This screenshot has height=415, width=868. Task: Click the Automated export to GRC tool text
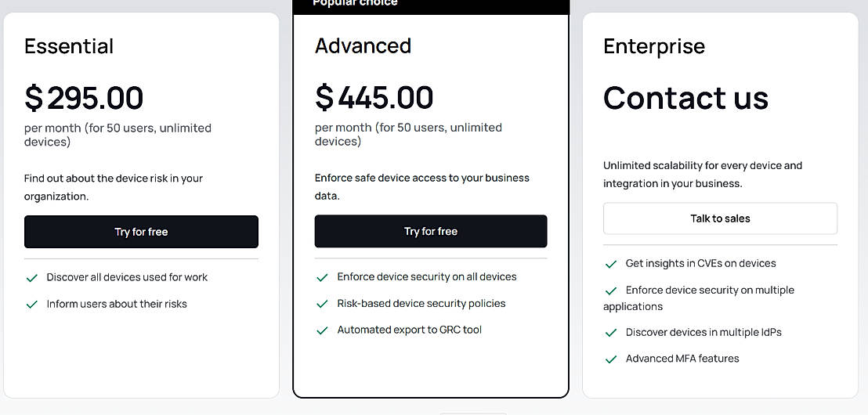[409, 330]
